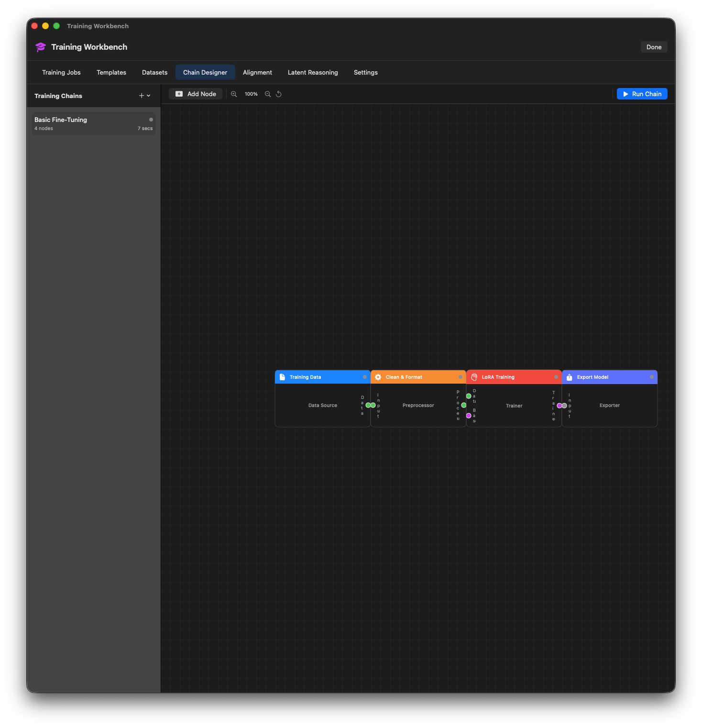Viewport: 702px width, 728px height.
Task: Click the gear icon on the Clean & Format node
Action: pyautogui.click(x=378, y=377)
